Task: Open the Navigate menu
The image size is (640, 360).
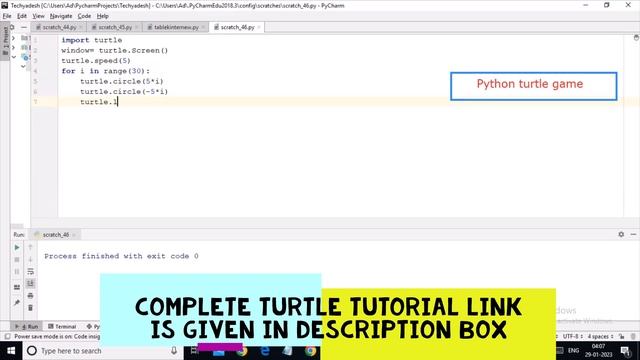Action: coord(61,16)
